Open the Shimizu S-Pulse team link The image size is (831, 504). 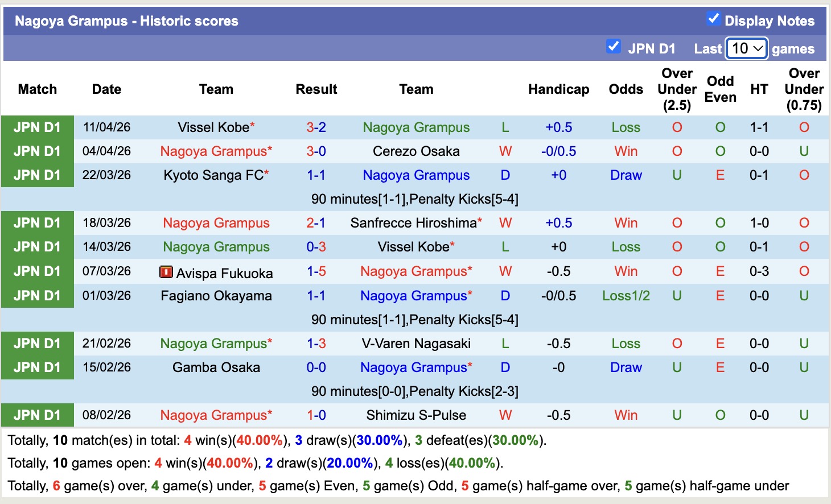416,415
